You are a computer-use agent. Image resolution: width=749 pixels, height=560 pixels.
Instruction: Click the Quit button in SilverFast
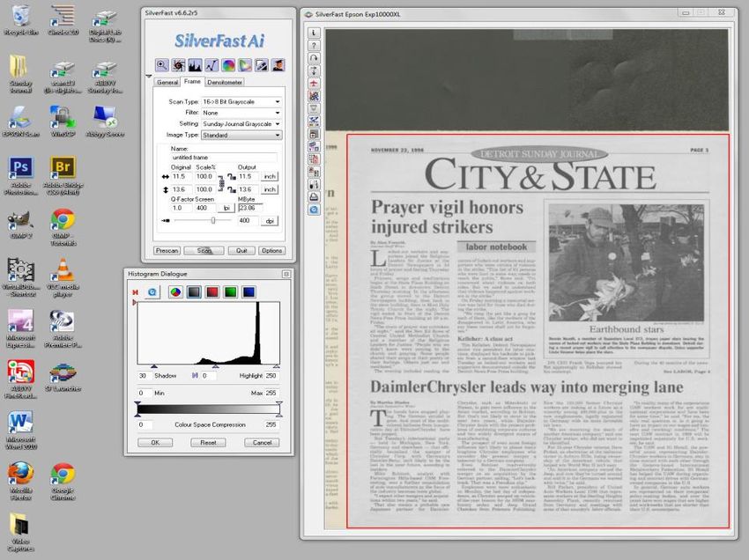click(241, 251)
